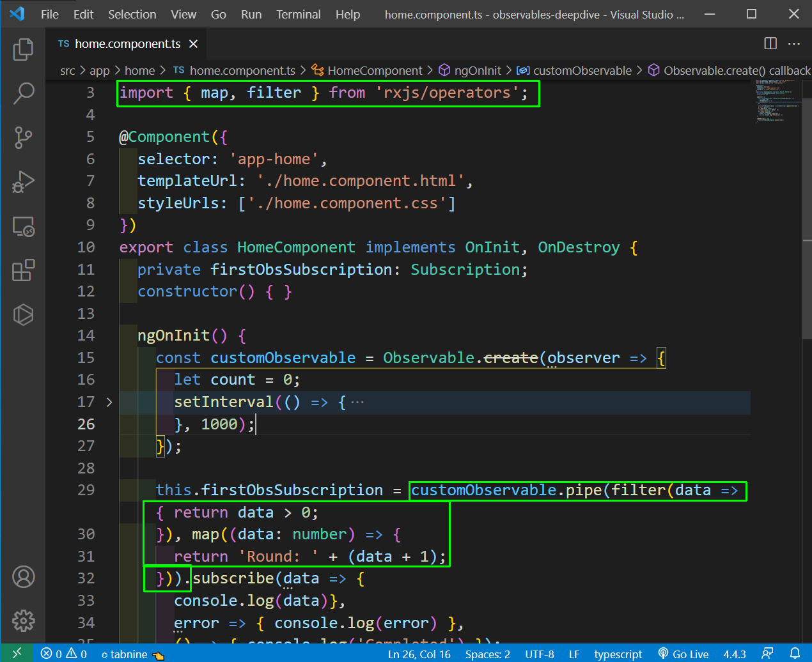
Task: Change end of line sequence LF
Action: point(574,654)
